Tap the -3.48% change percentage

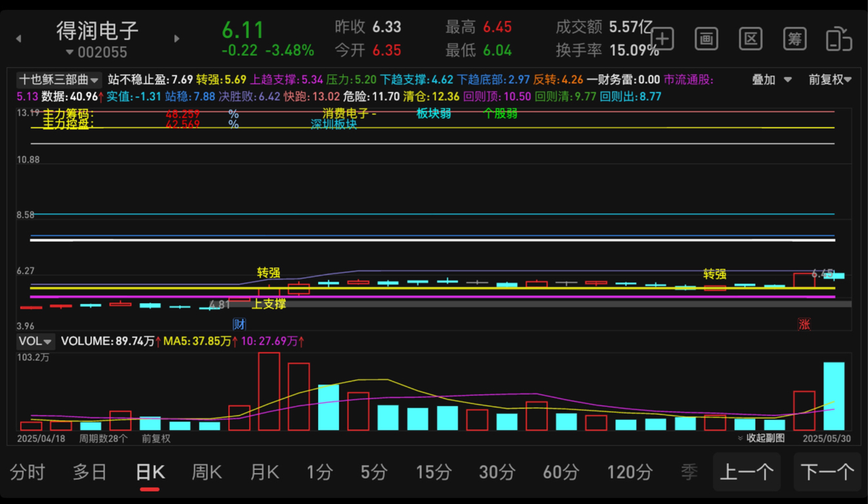[289, 51]
